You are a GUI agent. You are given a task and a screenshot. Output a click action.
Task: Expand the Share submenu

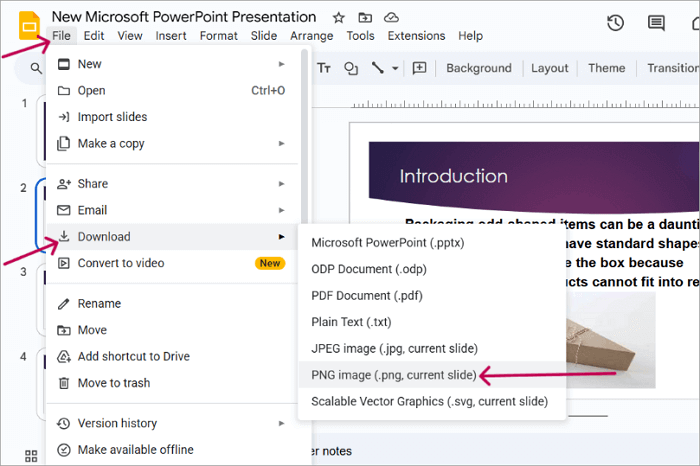172,184
